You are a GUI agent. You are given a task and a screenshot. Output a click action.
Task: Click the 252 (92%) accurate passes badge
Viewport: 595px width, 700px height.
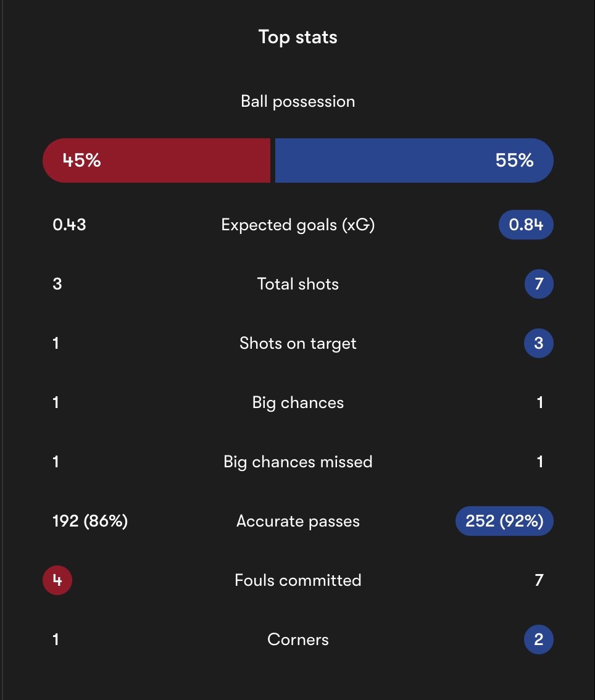click(x=504, y=521)
